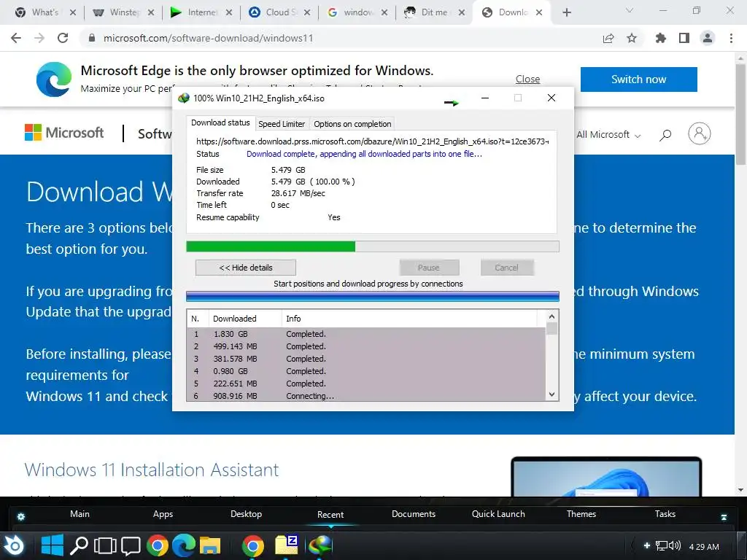Image resolution: width=747 pixels, height=560 pixels.
Task: Click the taskbar clock
Action: coord(704,547)
